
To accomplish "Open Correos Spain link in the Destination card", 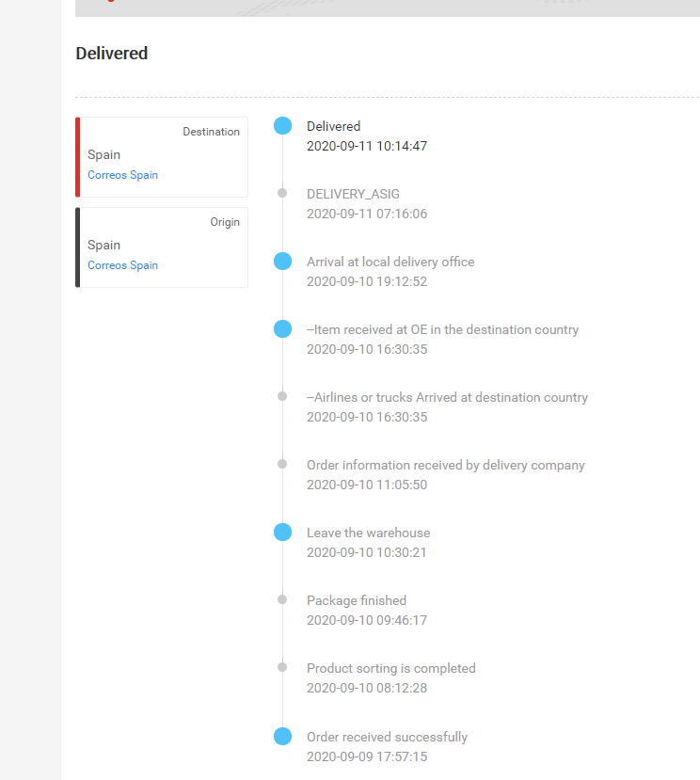I will (122, 175).
